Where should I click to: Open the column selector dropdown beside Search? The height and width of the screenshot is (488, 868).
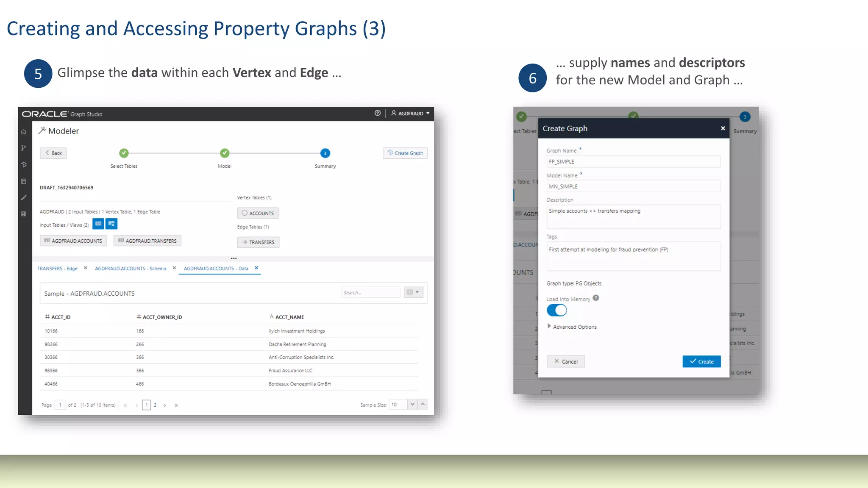click(x=413, y=292)
